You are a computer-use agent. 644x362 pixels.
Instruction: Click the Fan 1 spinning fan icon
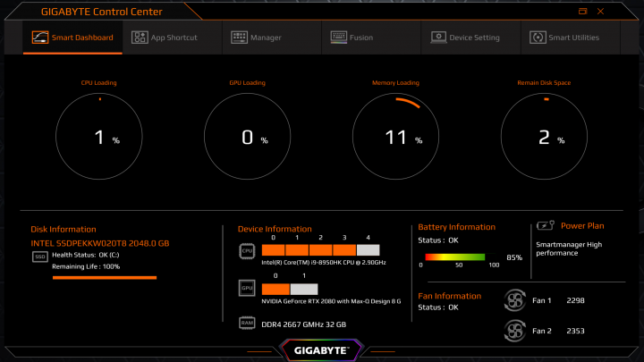[x=514, y=300]
